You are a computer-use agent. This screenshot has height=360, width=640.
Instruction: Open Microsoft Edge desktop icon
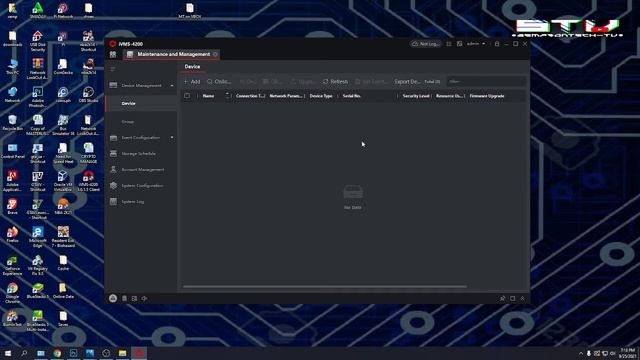38,237
